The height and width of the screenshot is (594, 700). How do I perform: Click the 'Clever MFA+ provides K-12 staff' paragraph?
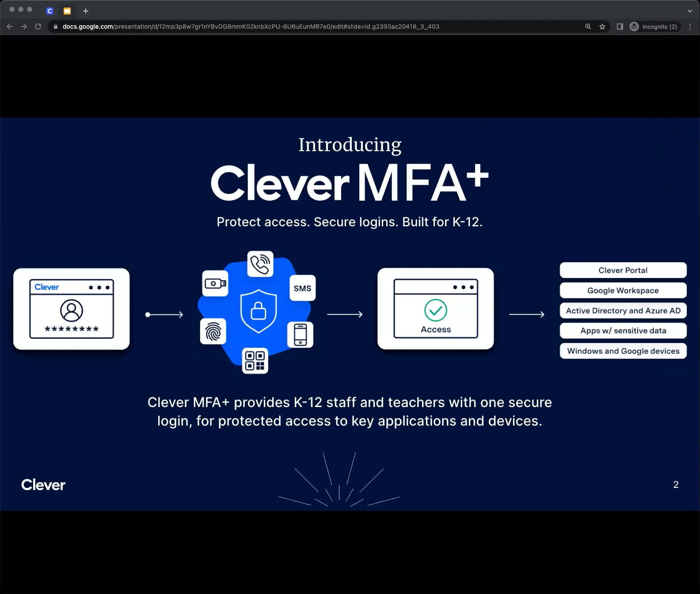pyautogui.click(x=350, y=411)
